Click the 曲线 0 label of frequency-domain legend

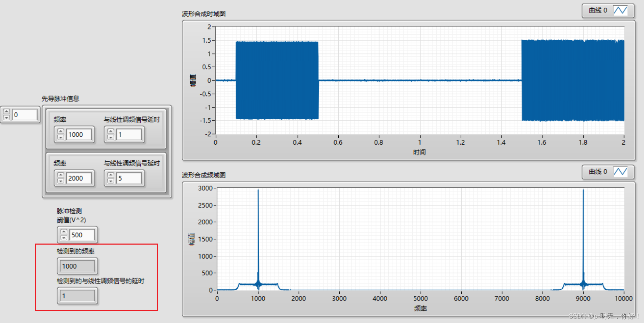pyautogui.click(x=598, y=172)
